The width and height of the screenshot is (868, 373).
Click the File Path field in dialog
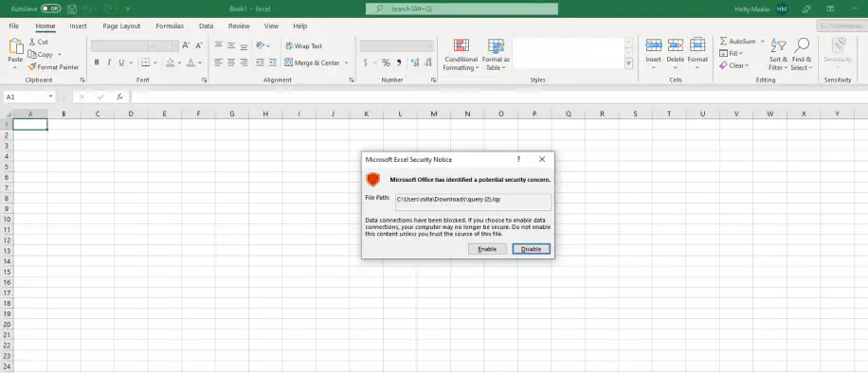473,202
